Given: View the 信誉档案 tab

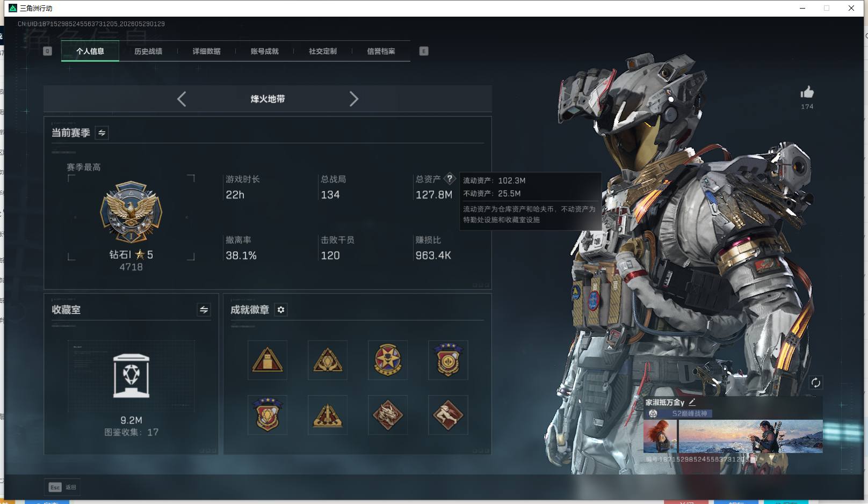Looking at the screenshot, I should point(381,51).
